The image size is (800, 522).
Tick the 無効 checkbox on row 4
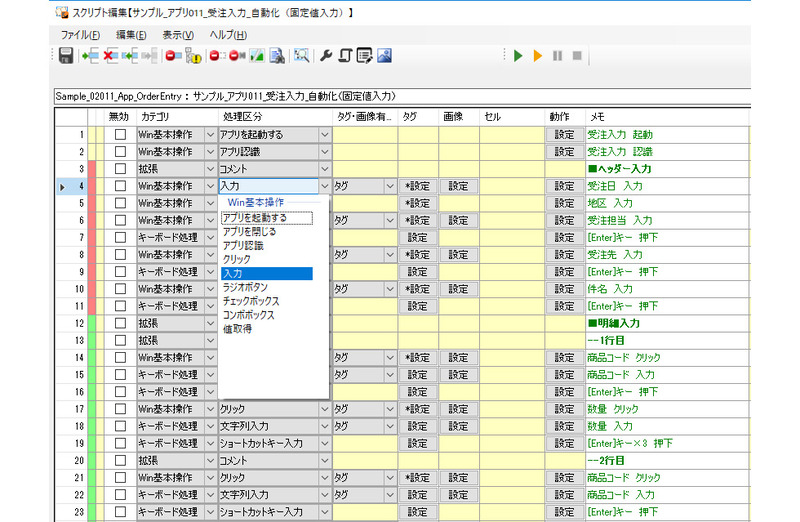tap(120, 186)
